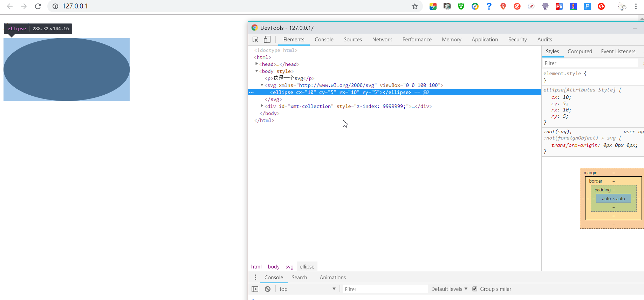The height and width of the screenshot is (300, 644).
Task: Select the closing svg tag row
Action: (273, 99)
